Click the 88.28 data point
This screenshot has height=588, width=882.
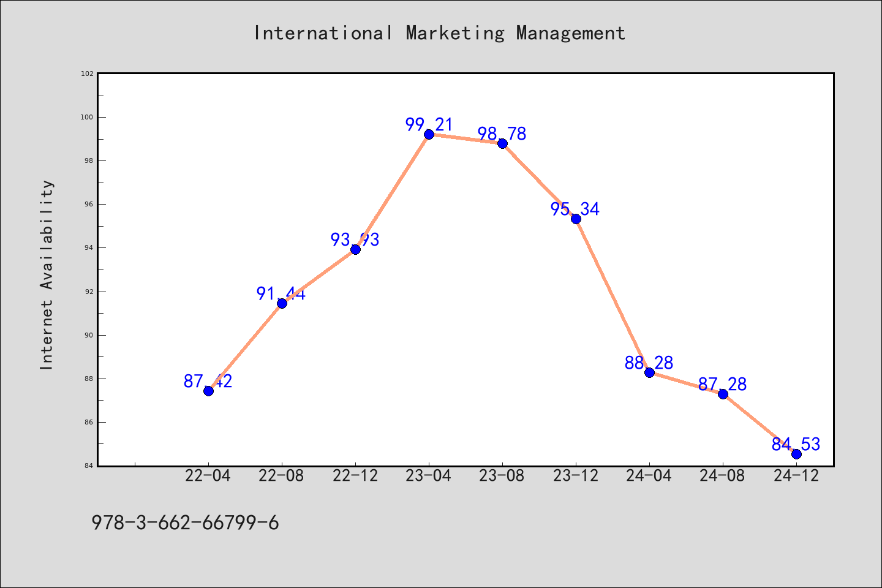pyautogui.click(x=649, y=372)
